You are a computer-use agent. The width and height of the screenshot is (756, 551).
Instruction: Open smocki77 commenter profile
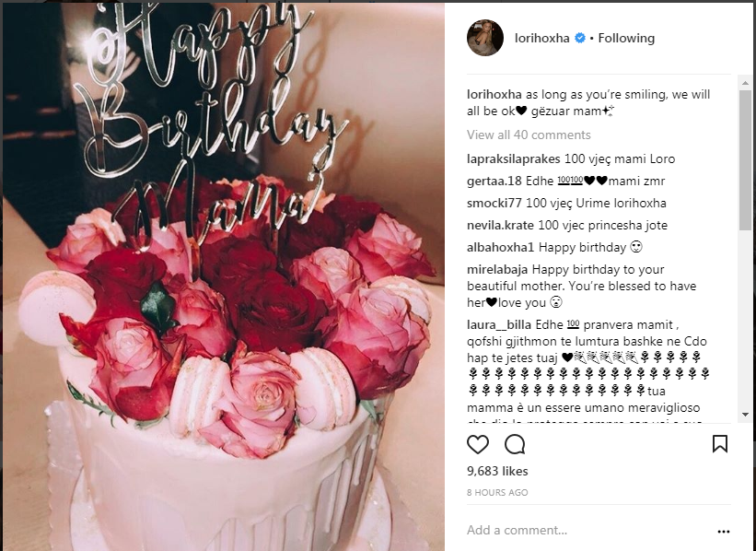click(x=494, y=203)
